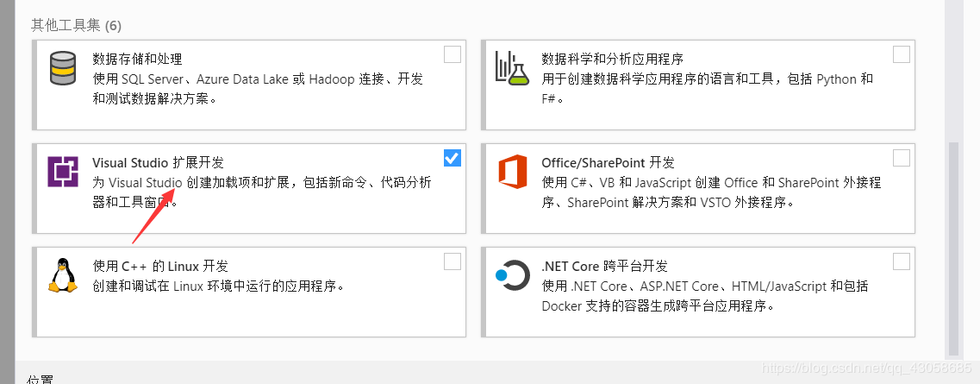
Task: Tick the Office/SharePoint 开发 checkbox
Action: pyautogui.click(x=902, y=158)
